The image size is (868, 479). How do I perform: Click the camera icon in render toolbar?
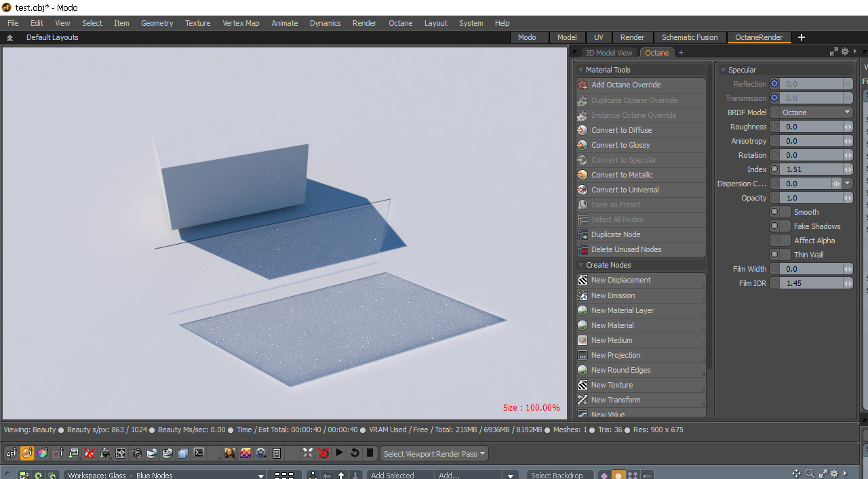pos(136,453)
